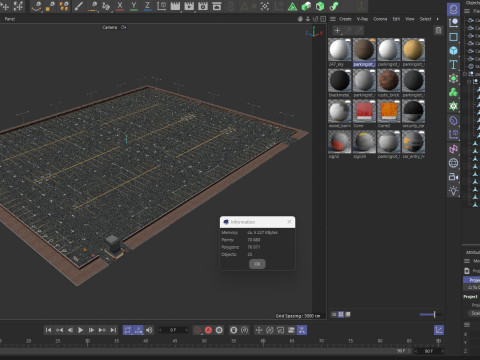480x360 pixels.
Task: Click the Camera label in viewport
Action: tap(110, 27)
